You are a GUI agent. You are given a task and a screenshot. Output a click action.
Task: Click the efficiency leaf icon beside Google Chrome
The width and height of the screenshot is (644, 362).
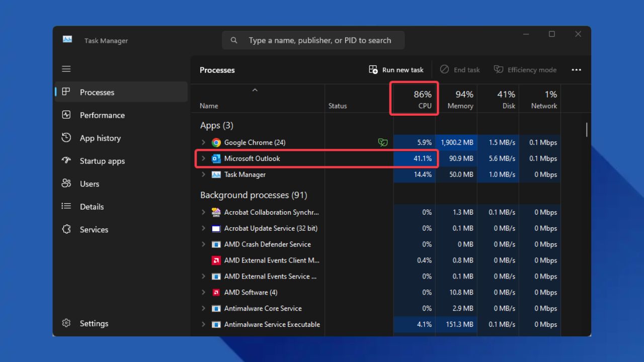pos(383,142)
